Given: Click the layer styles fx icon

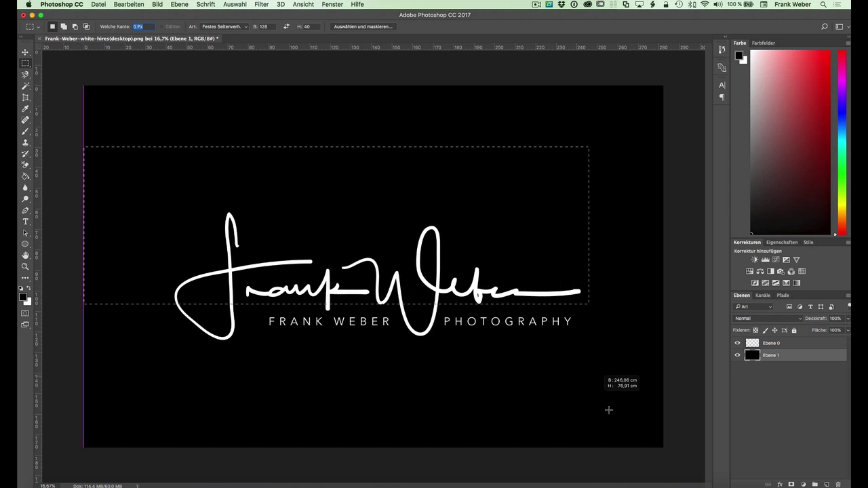Looking at the screenshot, I should click(x=780, y=484).
